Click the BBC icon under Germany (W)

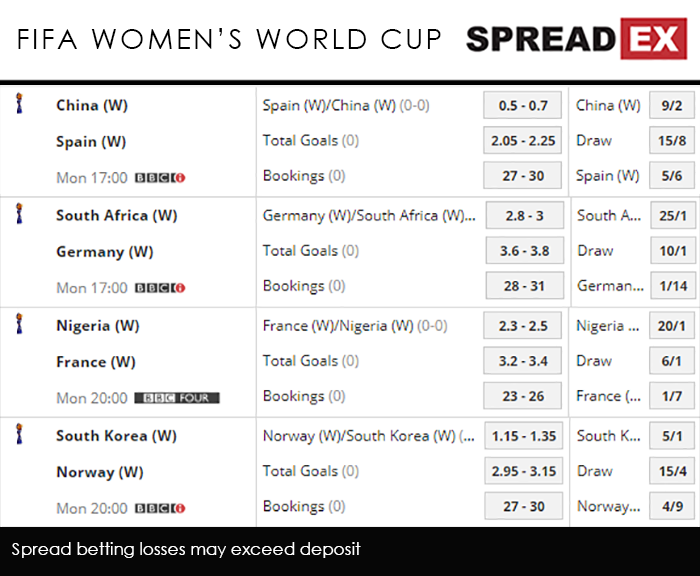160,288
